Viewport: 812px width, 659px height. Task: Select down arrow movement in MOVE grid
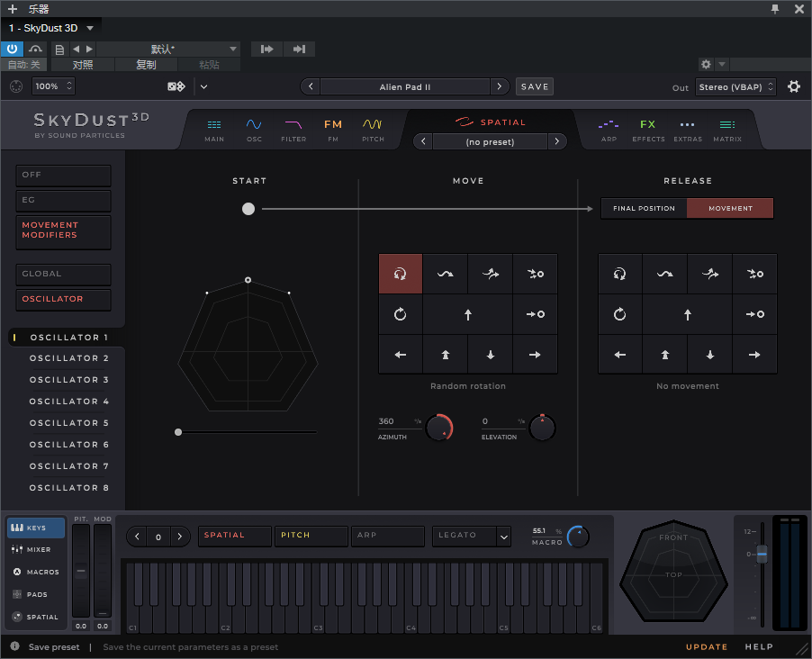click(x=491, y=355)
